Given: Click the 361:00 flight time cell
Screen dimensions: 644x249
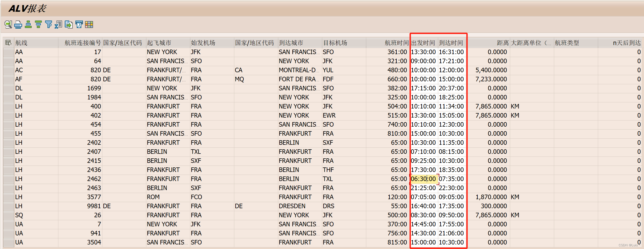Looking at the screenshot, I should tap(388, 52).
